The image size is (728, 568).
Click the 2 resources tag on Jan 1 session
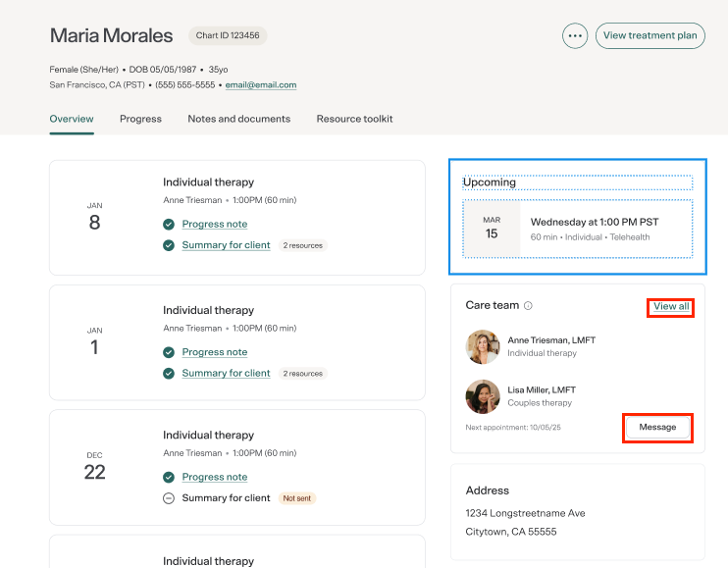click(303, 374)
